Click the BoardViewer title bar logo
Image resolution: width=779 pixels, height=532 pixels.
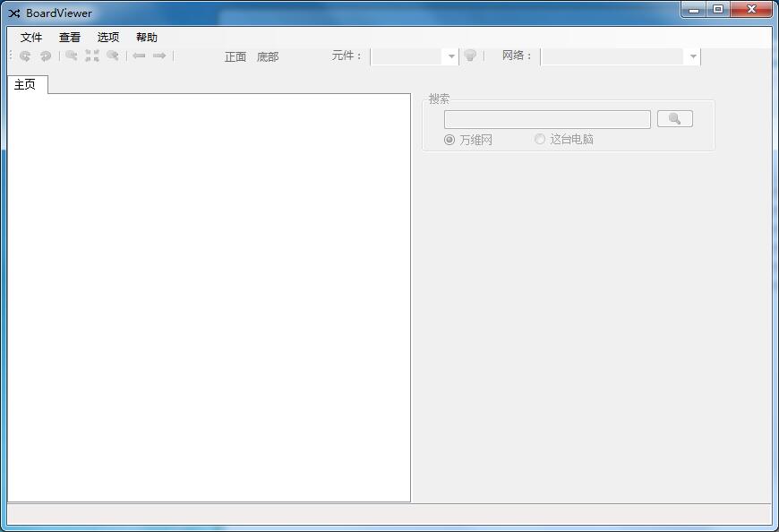point(13,13)
